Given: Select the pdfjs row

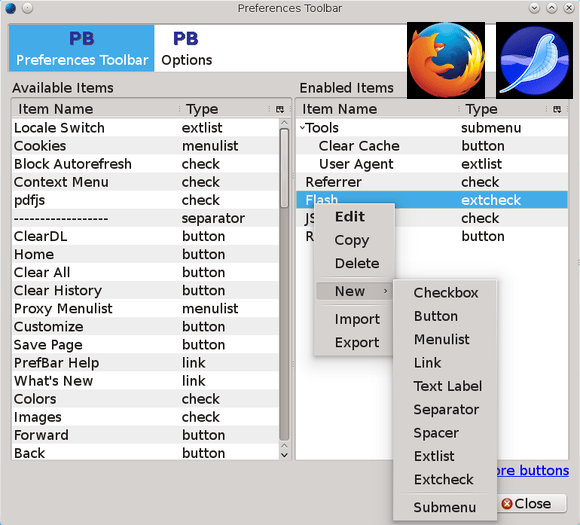Looking at the screenshot, I should [145, 200].
